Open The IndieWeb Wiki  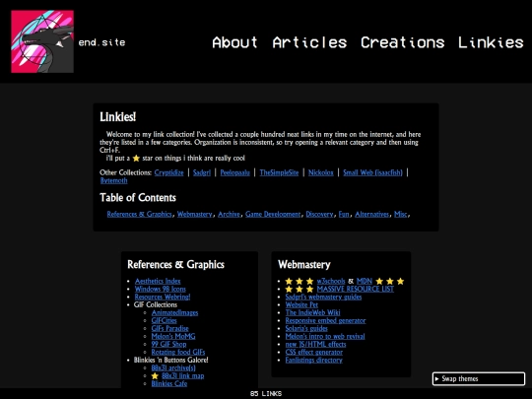312,312
